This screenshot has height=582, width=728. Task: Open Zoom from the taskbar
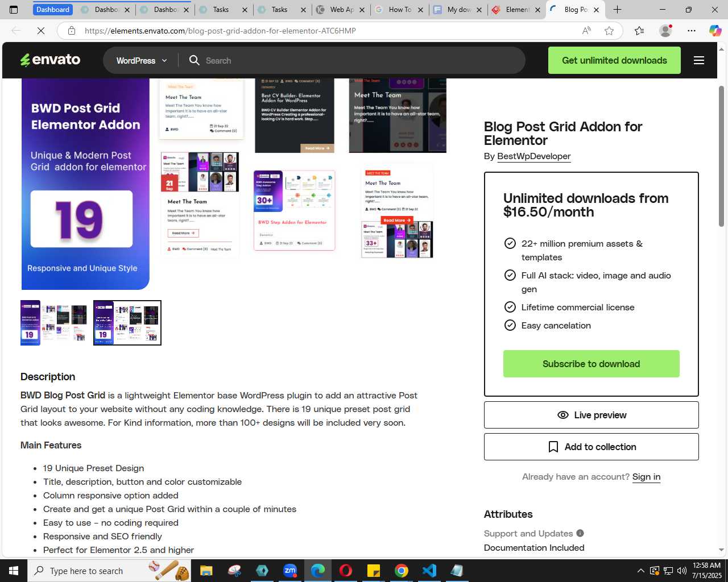290,571
